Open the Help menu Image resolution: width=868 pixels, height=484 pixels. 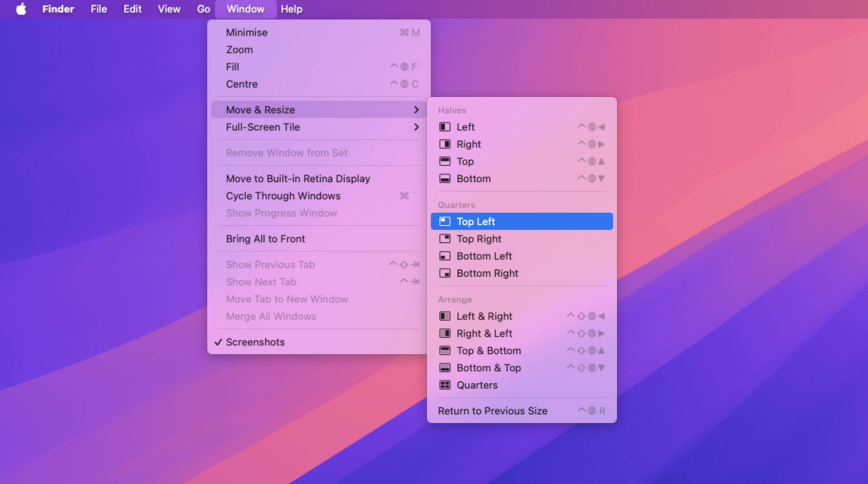pyautogui.click(x=291, y=9)
